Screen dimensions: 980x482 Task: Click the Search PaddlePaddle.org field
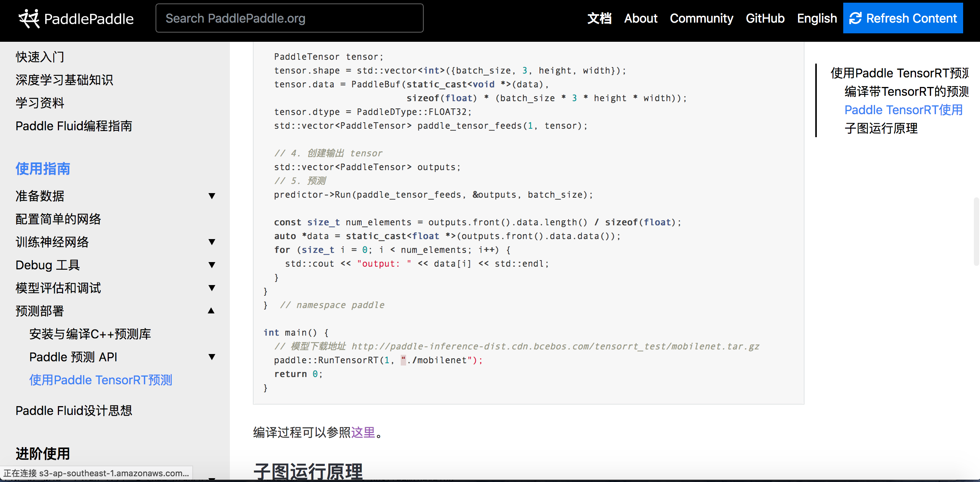click(289, 18)
